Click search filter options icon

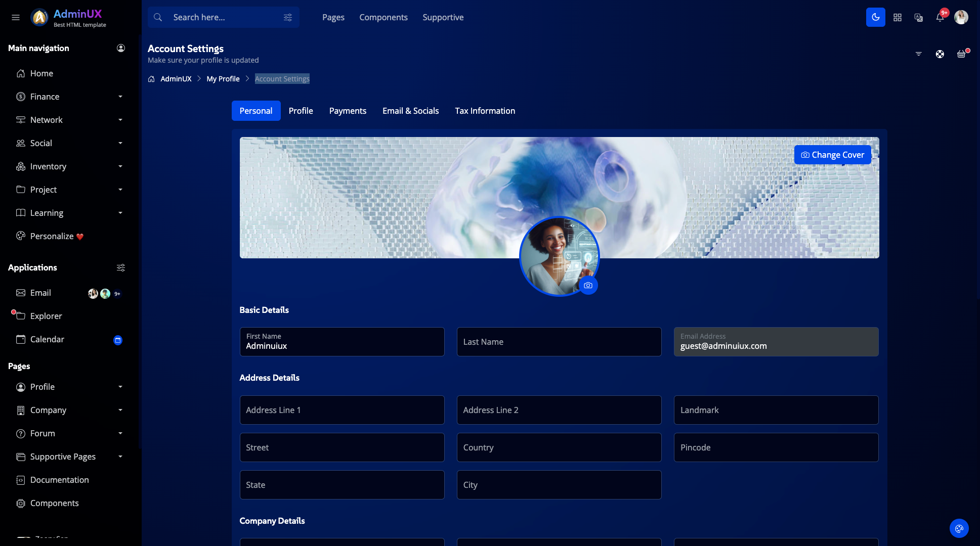click(288, 17)
